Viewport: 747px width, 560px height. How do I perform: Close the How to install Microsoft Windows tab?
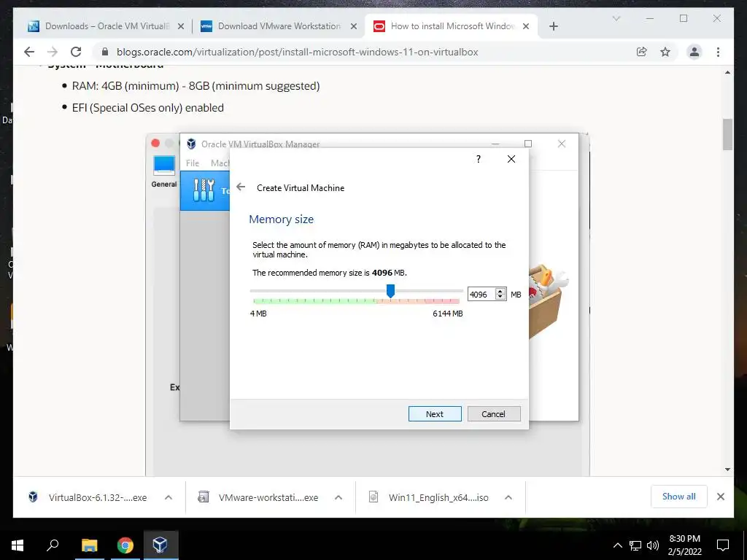pyautogui.click(x=526, y=27)
